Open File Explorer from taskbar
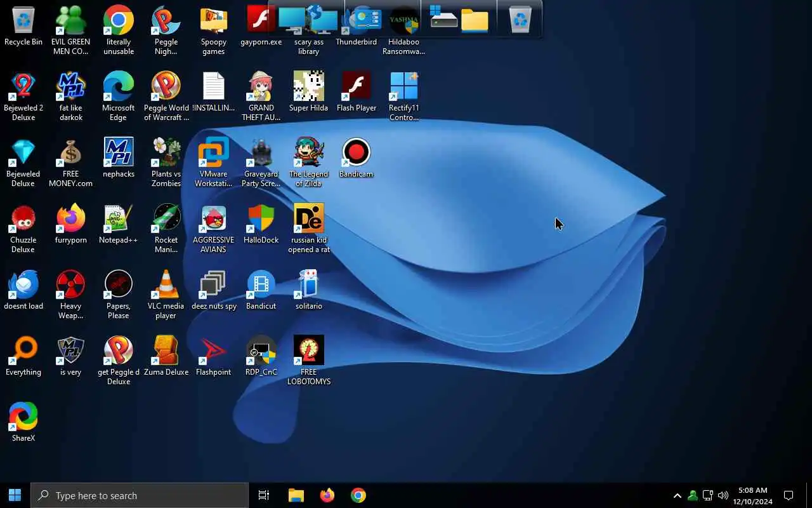This screenshot has width=812, height=508. [x=296, y=495]
